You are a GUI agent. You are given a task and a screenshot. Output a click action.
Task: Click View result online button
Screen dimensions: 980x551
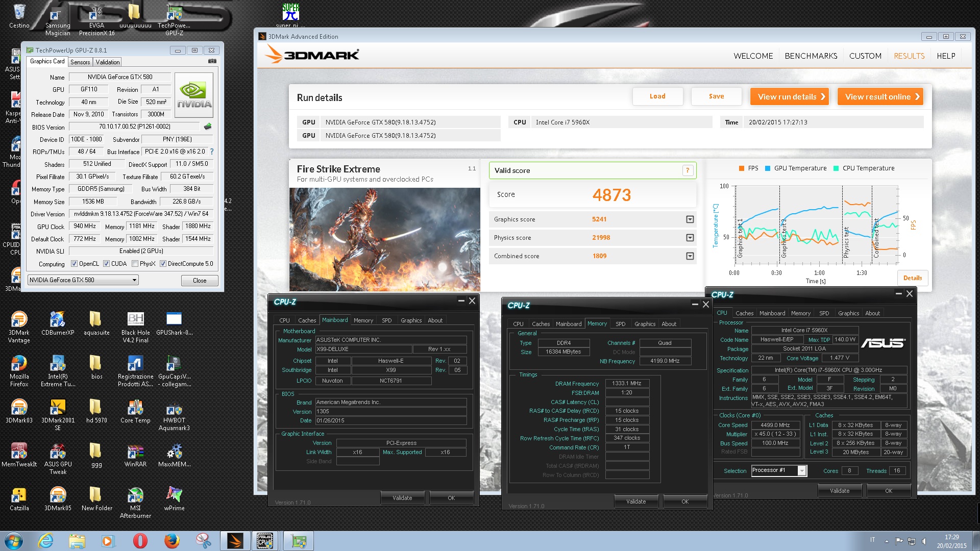(x=880, y=96)
